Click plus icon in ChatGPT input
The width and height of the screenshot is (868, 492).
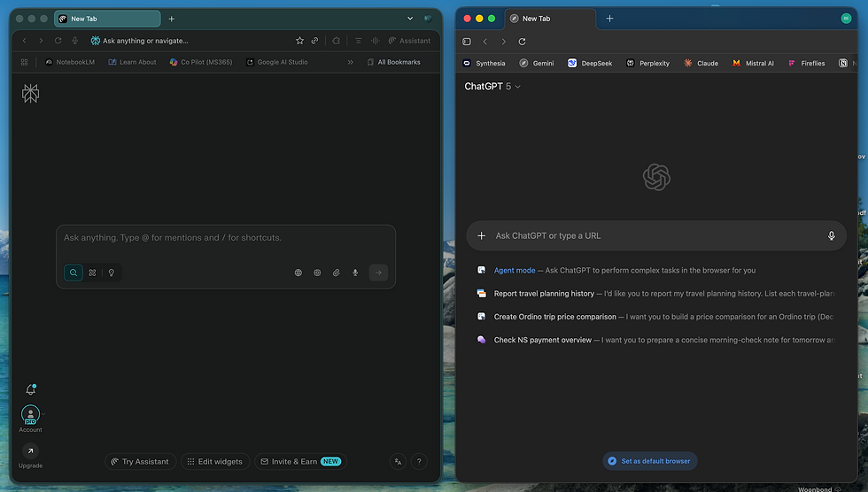tap(482, 235)
